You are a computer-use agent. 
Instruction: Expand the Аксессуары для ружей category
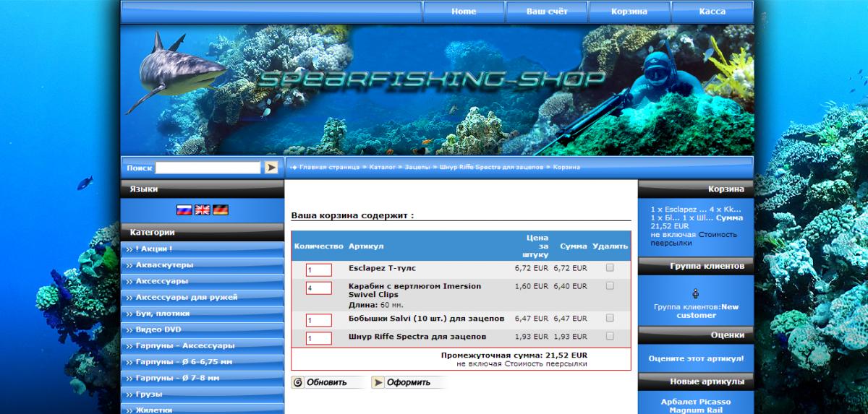(x=187, y=297)
